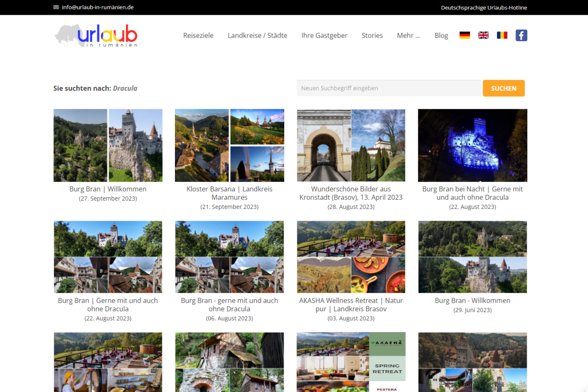Click the info@urlaub-in-rumänien.de email link

pos(98,7)
